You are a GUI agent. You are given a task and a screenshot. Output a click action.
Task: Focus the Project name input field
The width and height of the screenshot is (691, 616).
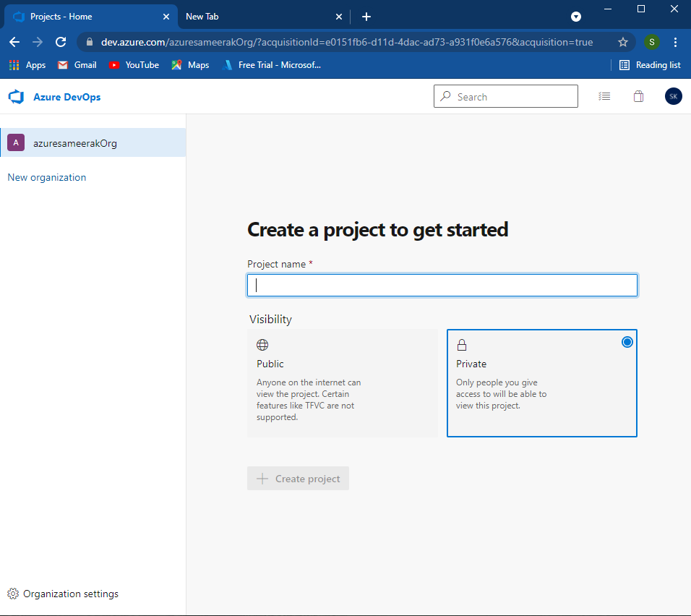coord(442,285)
